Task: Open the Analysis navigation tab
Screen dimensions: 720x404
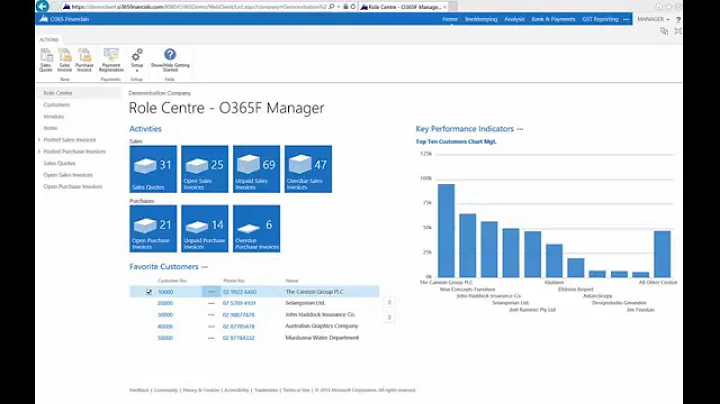Action: click(514, 19)
